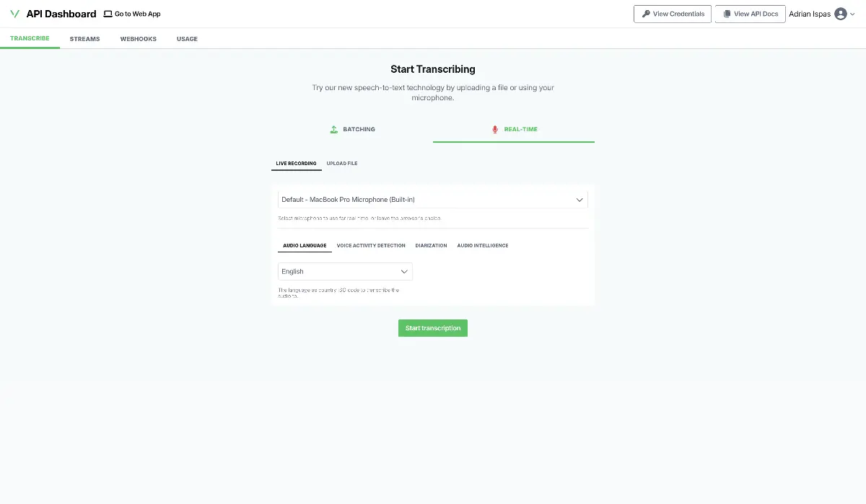Open the WEBHOOKS tab

coord(138,38)
